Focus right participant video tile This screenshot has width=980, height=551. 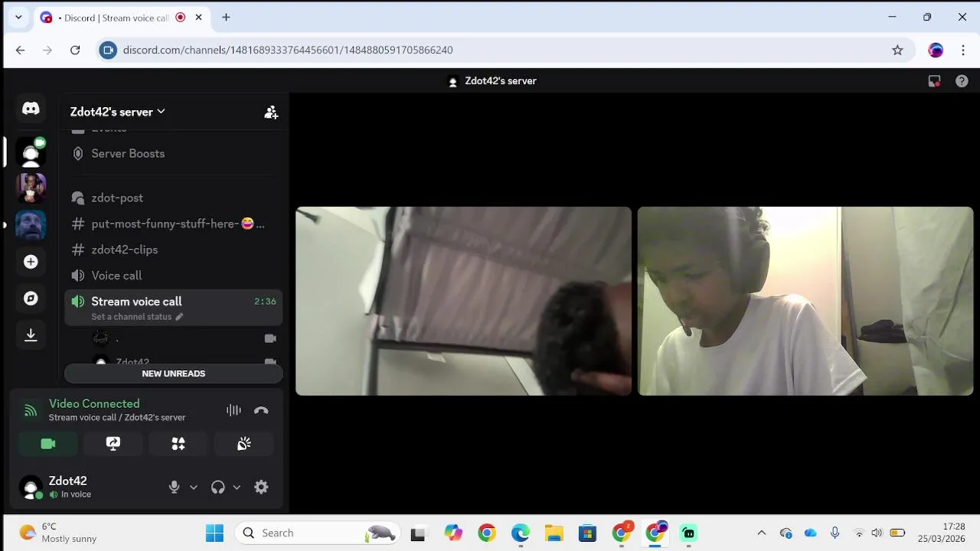click(x=805, y=301)
